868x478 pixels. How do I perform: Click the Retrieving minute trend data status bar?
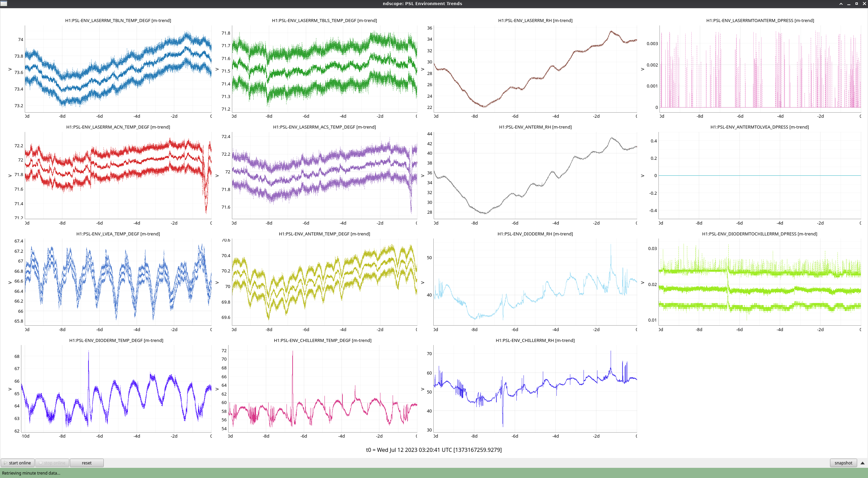coord(31,473)
